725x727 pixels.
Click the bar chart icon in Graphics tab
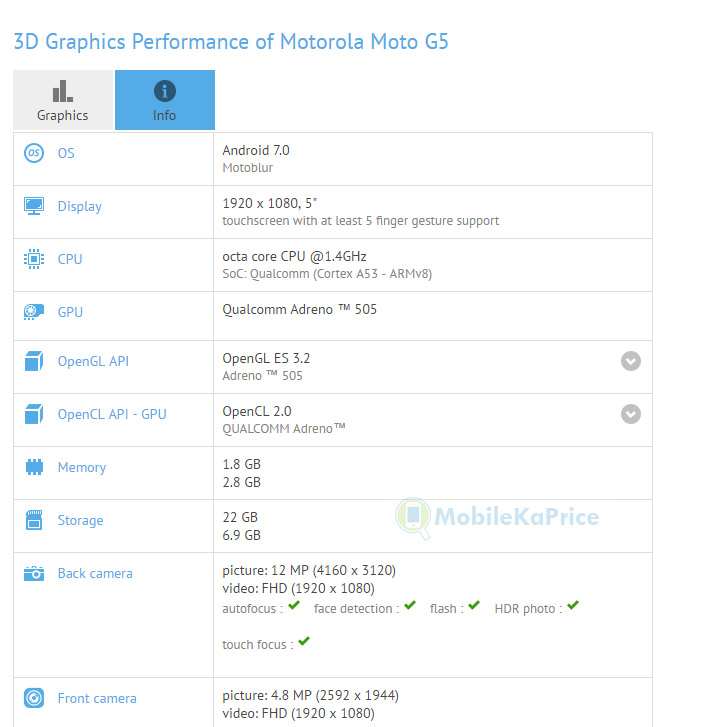click(63, 91)
